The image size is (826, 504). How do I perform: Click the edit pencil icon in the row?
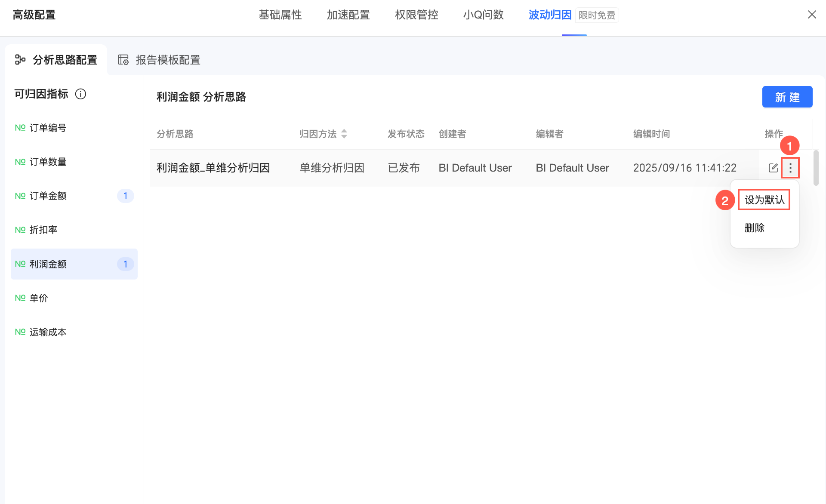(x=773, y=168)
